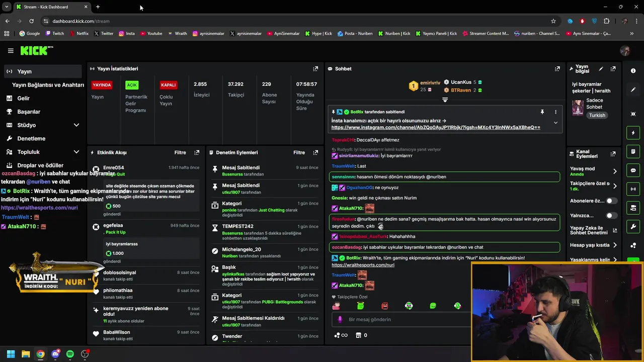Open the Windows Start menu
Image resolution: width=644 pixels, height=362 pixels.
tap(11, 354)
